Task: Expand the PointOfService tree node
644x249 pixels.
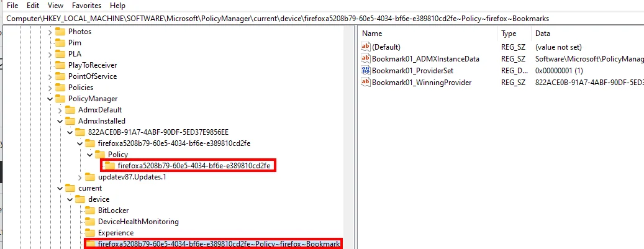Action: coord(50,76)
